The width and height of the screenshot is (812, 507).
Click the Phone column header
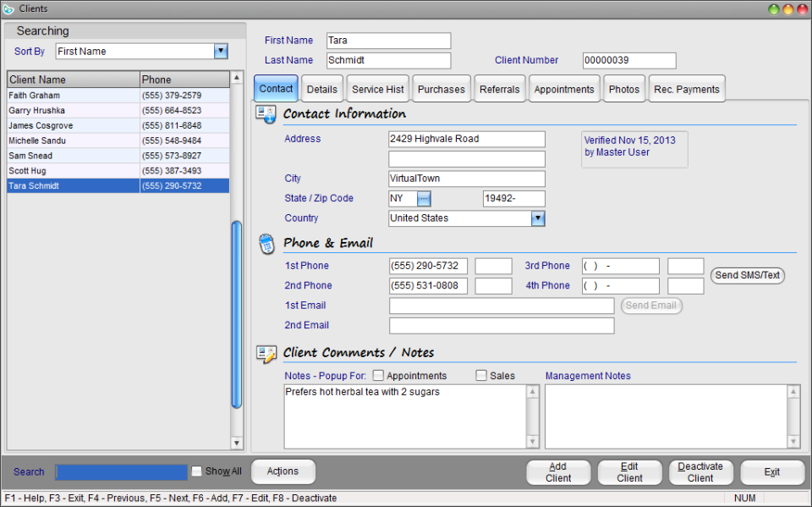pos(184,80)
